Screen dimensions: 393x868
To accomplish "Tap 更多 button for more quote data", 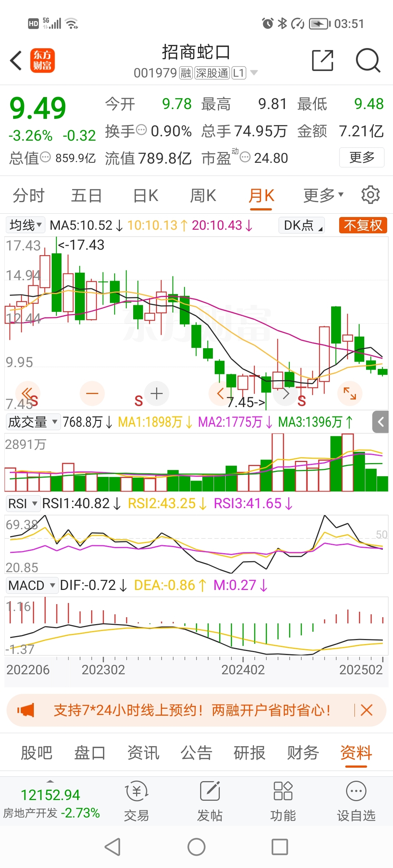I will point(362,157).
